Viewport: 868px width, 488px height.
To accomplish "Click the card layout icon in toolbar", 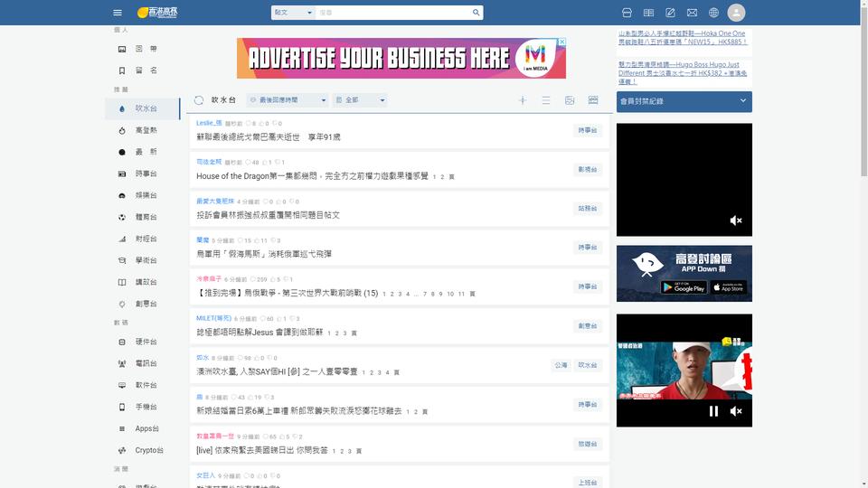I will point(593,100).
